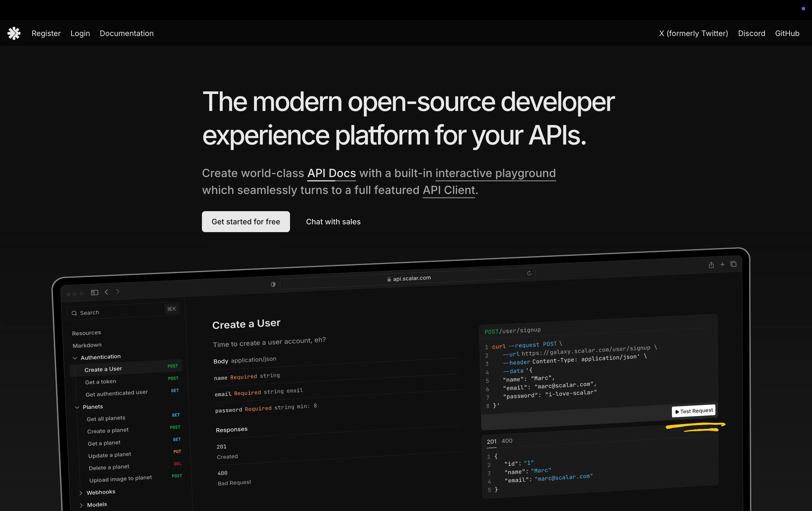812x511 pixels.
Task: Select Create a planet item
Action: 108,431
